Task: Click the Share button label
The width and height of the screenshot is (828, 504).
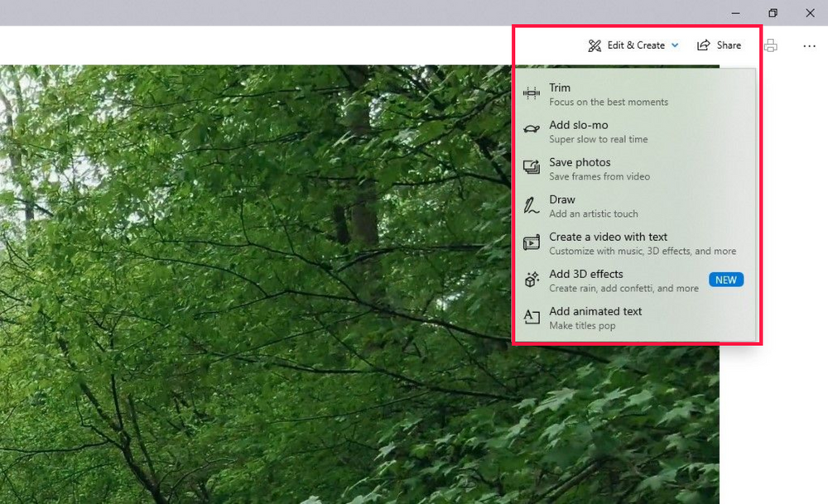Action: [729, 46]
